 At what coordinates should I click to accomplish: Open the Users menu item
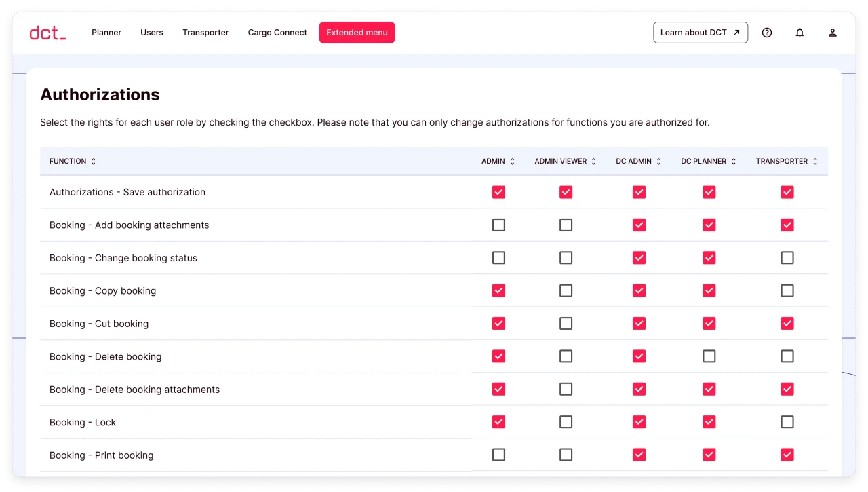pyautogui.click(x=152, y=33)
